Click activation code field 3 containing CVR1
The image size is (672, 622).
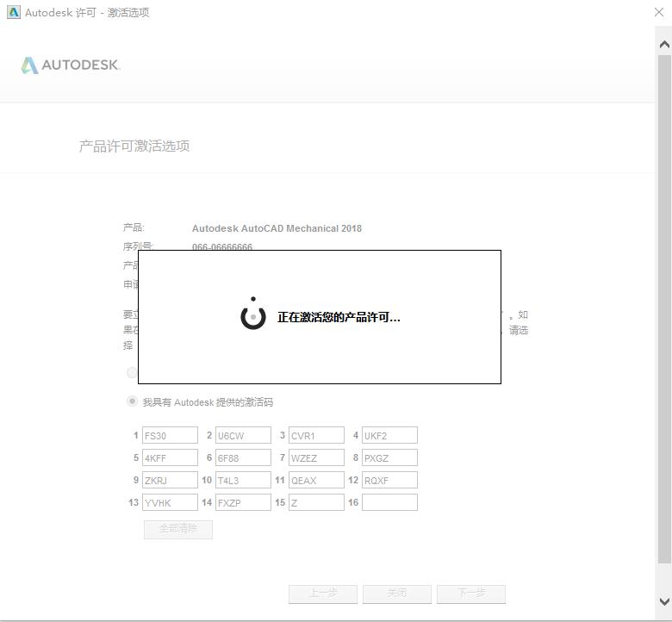coord(317,435)
